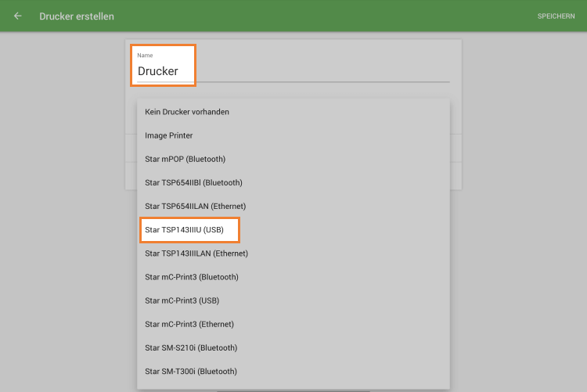Choose Image Printer from list

(169, 135)
